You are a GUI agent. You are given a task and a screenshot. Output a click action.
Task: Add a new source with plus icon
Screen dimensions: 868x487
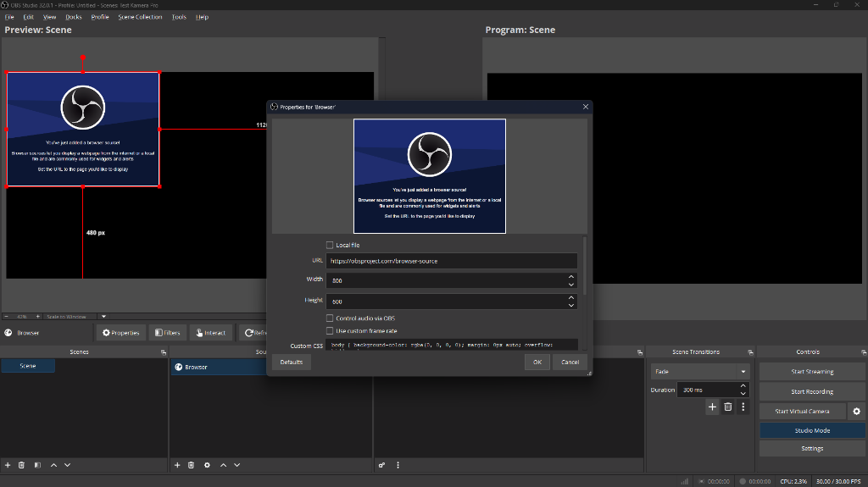pos(177,466)
